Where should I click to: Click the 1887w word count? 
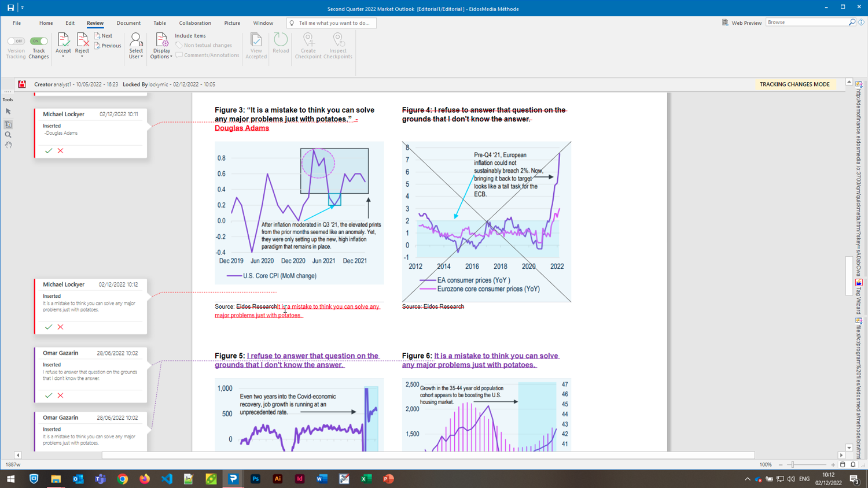point(13,465)
